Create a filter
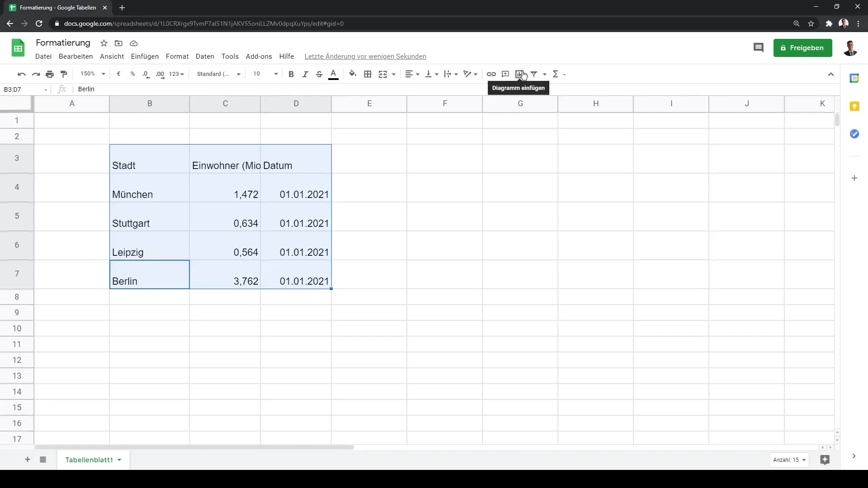 (534, 74)
